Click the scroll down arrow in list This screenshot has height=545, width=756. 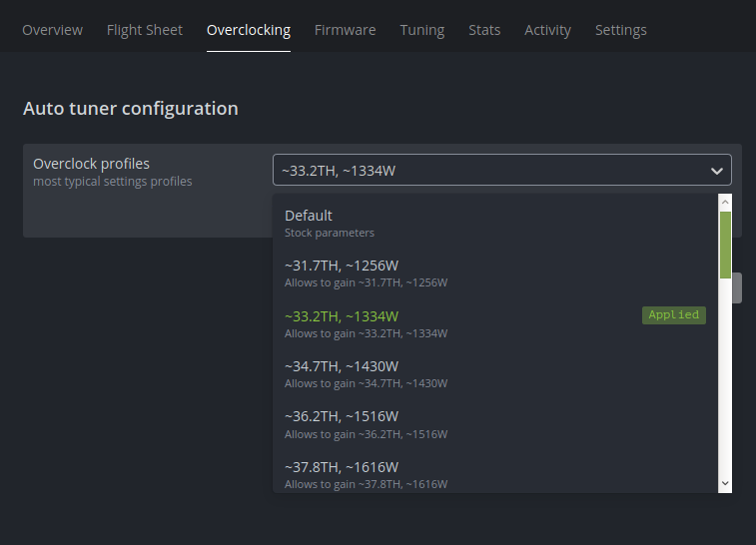(x=726, y=483)
